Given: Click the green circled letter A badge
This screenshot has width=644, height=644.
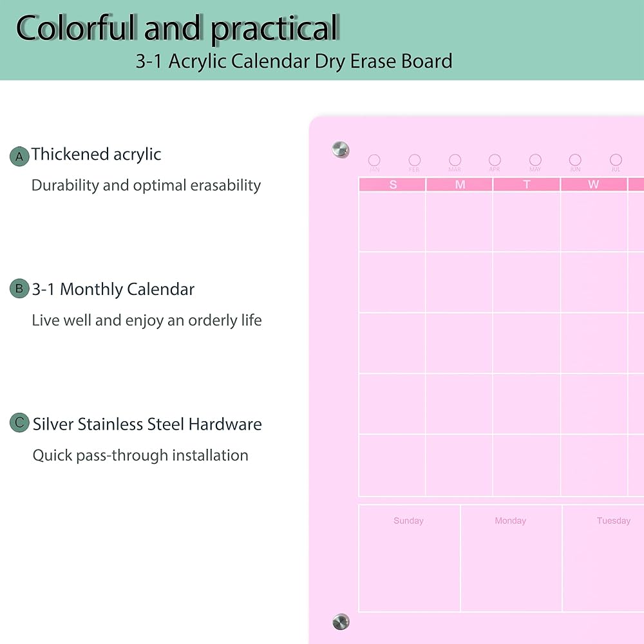Looking at the screenshot, I should [x=20, y=156].
